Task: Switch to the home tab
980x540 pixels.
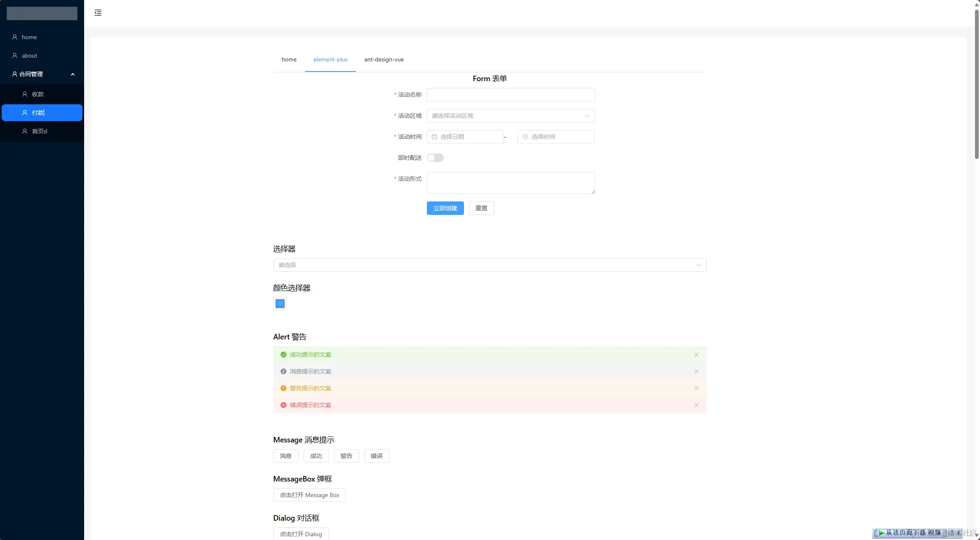Action: (x=289, y=60)
